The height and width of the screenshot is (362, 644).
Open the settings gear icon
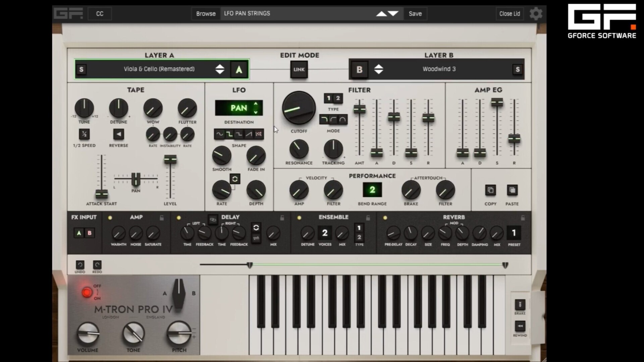[x=536, y=14]
